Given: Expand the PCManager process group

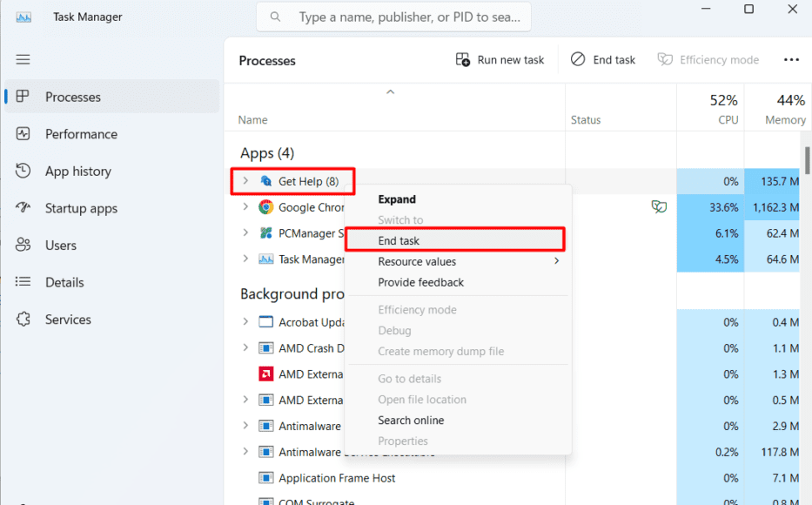Looking at the screenshot, I should [245, 232].
